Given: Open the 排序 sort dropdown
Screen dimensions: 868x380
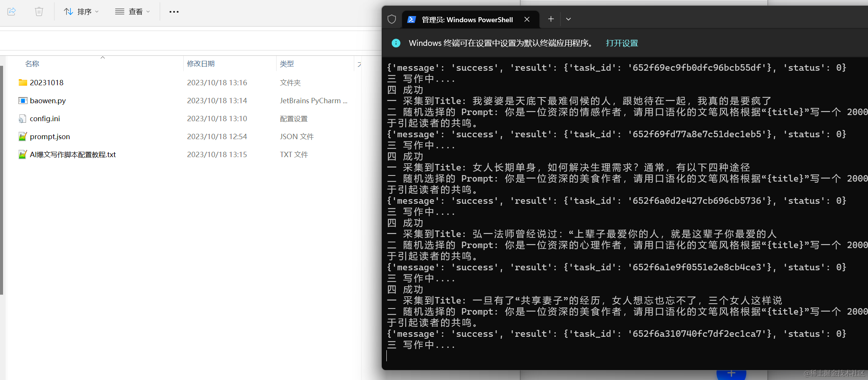Looking at the screenshot, I should tap(81, 11).
